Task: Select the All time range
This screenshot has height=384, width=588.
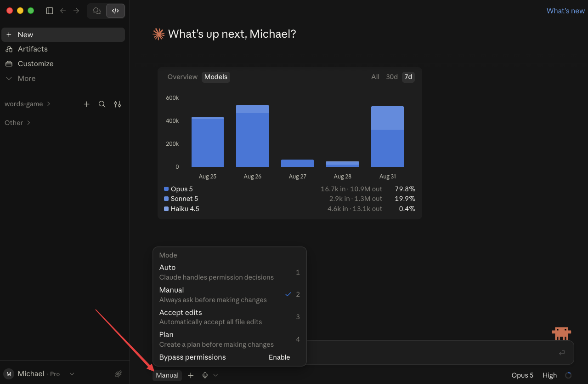Action: point(375,77)
